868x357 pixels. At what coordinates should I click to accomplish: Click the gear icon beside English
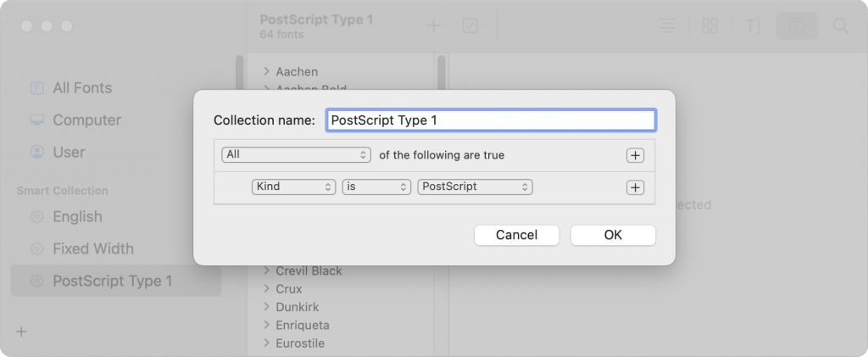tap(36, 216)
